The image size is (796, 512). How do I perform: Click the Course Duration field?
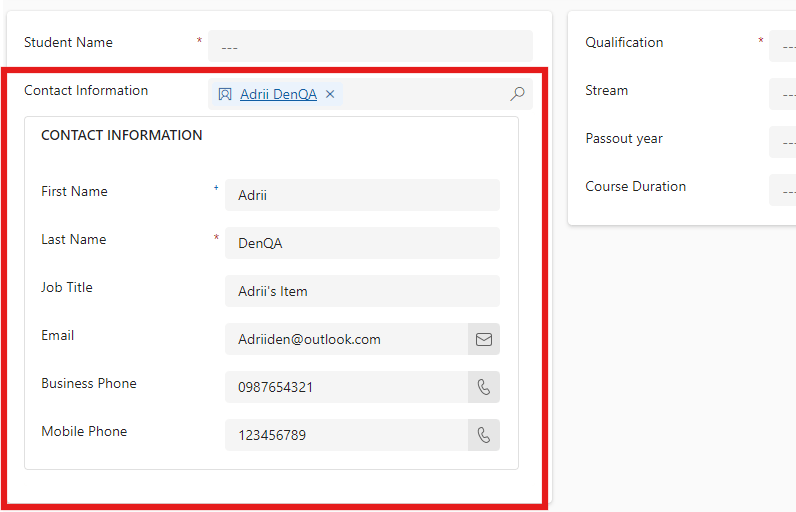(x=782, y=190)
